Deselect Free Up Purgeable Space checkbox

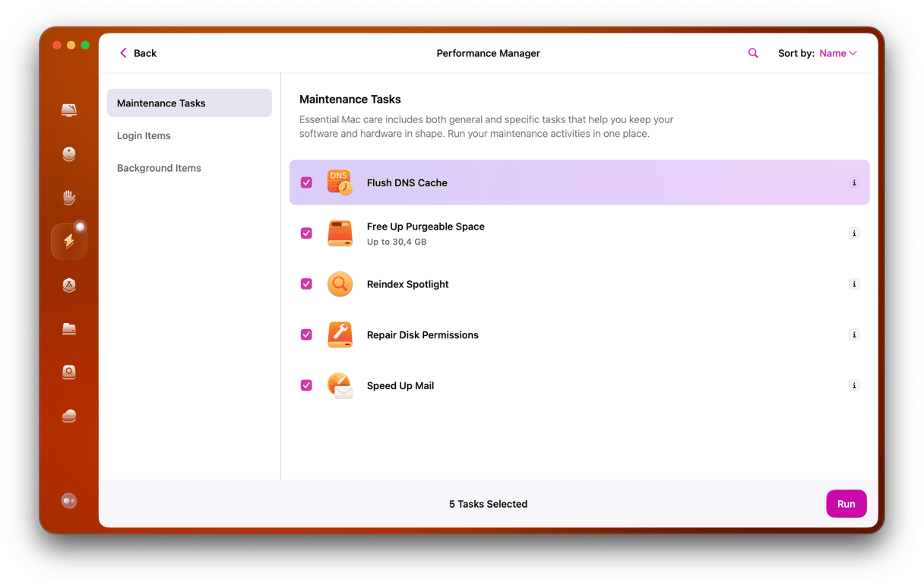click(x=306, y=233)
